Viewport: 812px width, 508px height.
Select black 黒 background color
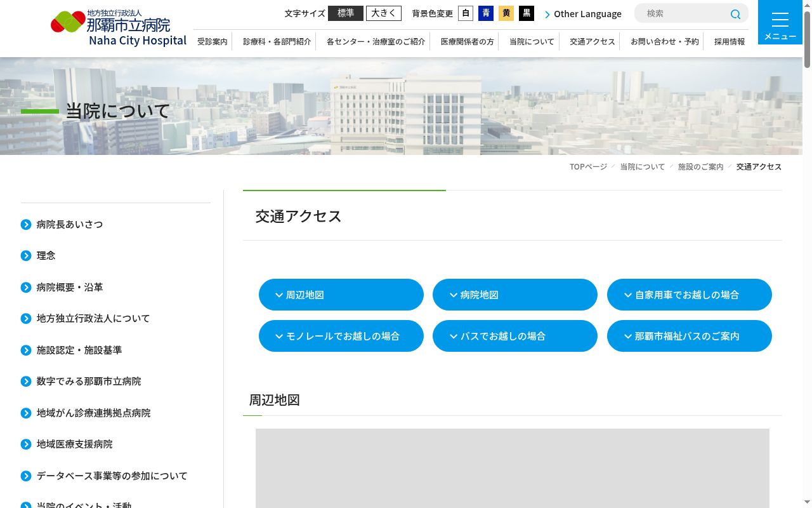[527, 13]
